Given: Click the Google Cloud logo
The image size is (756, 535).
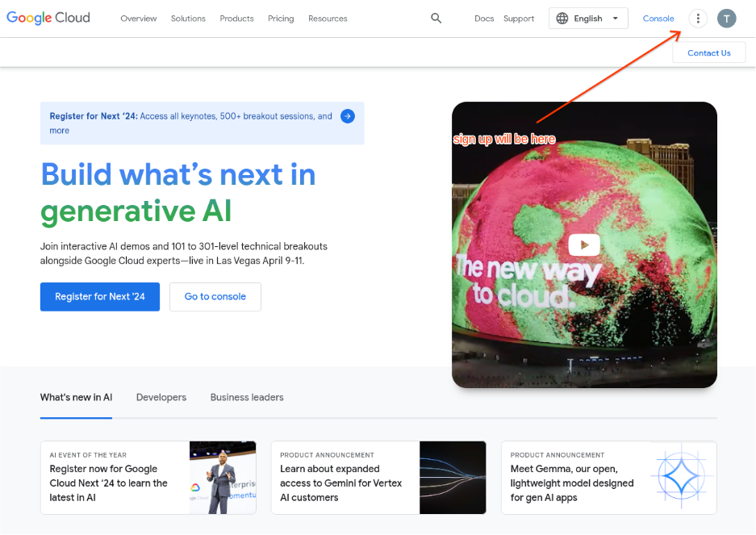Looking at the screenshot, I should click(x=48, y=18).
